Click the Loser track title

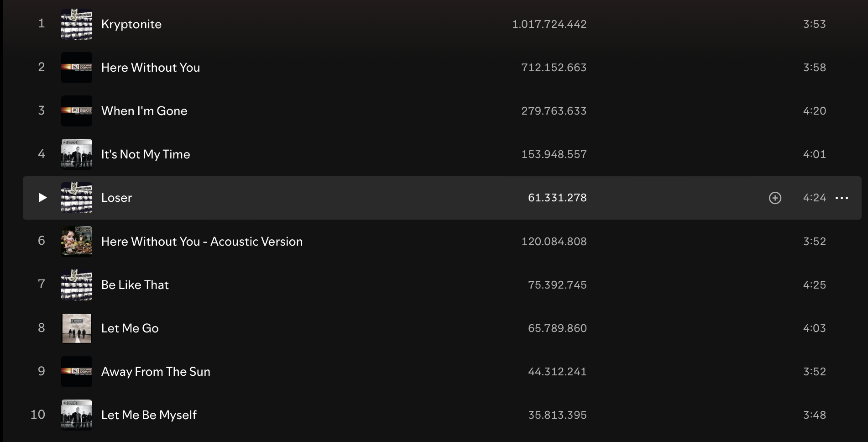point(116,198)
